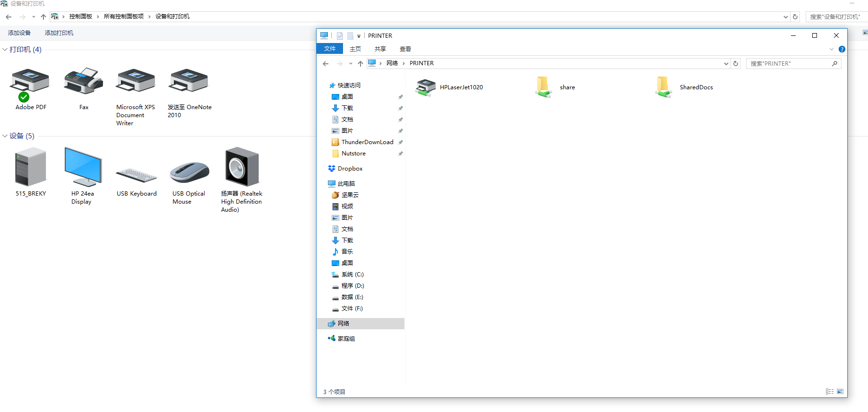This screenshot has width=868, height=412.
Task: Click the properties icon in PRINTER quick access toolbar
Action: click(340, 36)
